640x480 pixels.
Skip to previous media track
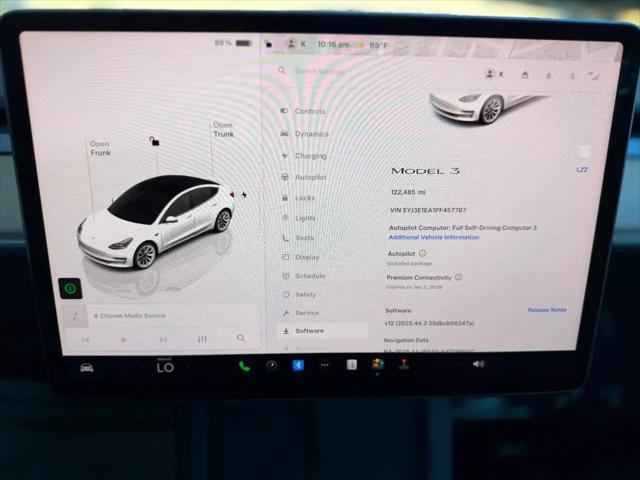pyautogui.click(x=85, y=340)
